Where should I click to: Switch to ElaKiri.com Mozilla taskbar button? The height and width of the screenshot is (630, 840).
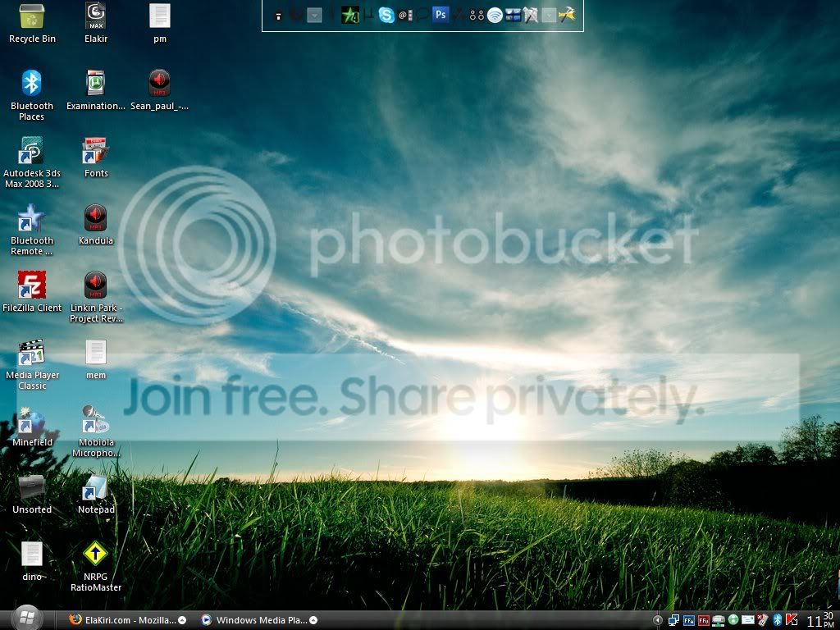coord(127,620)
